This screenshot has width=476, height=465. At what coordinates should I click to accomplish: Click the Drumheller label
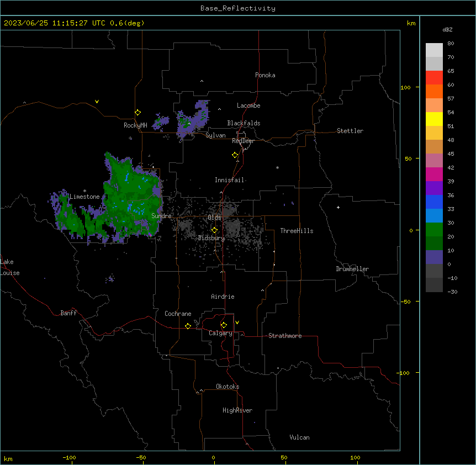pos(352,269)
